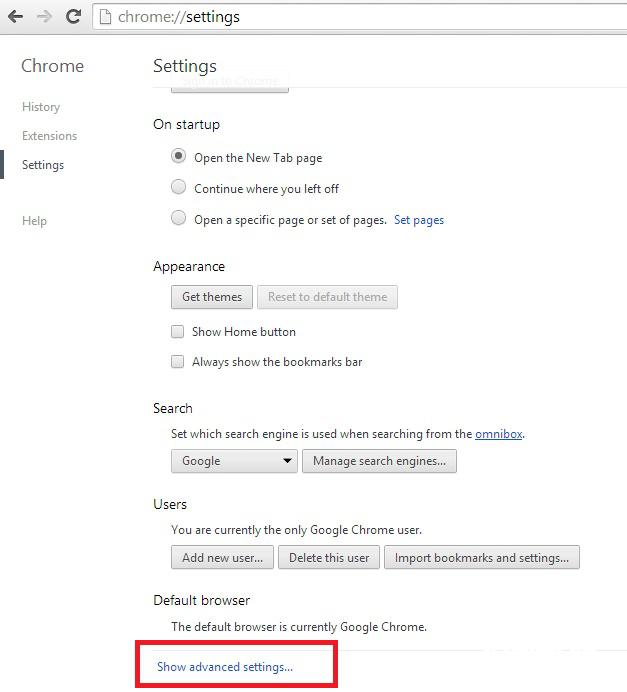Open History in the sidebar
The image size is (627, 692).
[41, 107]
